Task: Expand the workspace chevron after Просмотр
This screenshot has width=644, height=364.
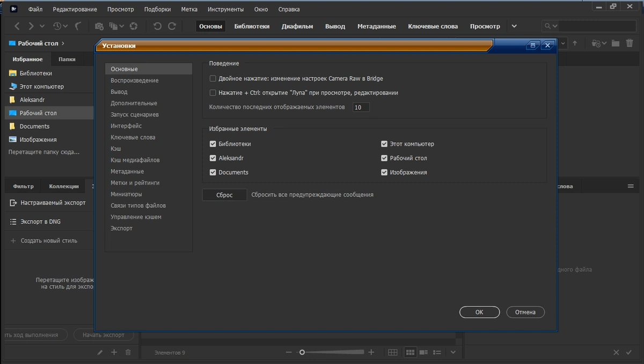Action: pos(514,26)
